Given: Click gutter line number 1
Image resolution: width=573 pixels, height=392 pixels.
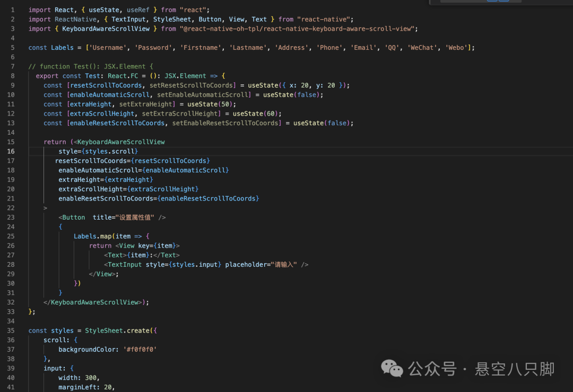Looking at the screenshot, I should [13, 10].
